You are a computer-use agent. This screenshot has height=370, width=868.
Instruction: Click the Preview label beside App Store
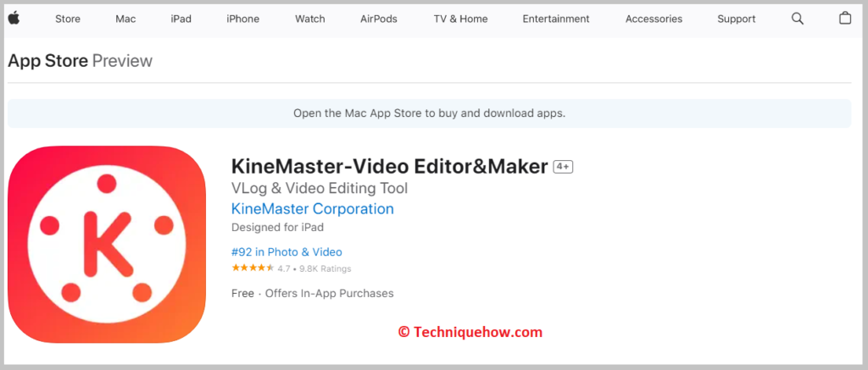click(x=122, y=61)
